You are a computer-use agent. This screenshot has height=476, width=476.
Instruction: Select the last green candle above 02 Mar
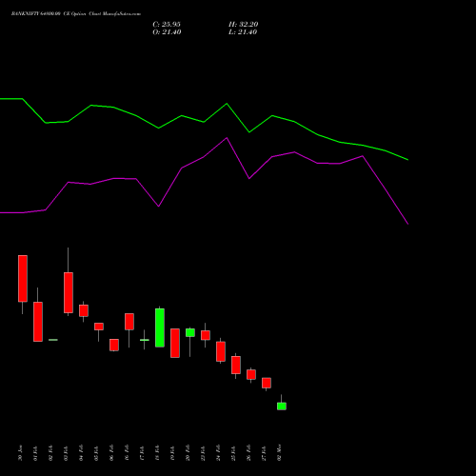[282, 407]
